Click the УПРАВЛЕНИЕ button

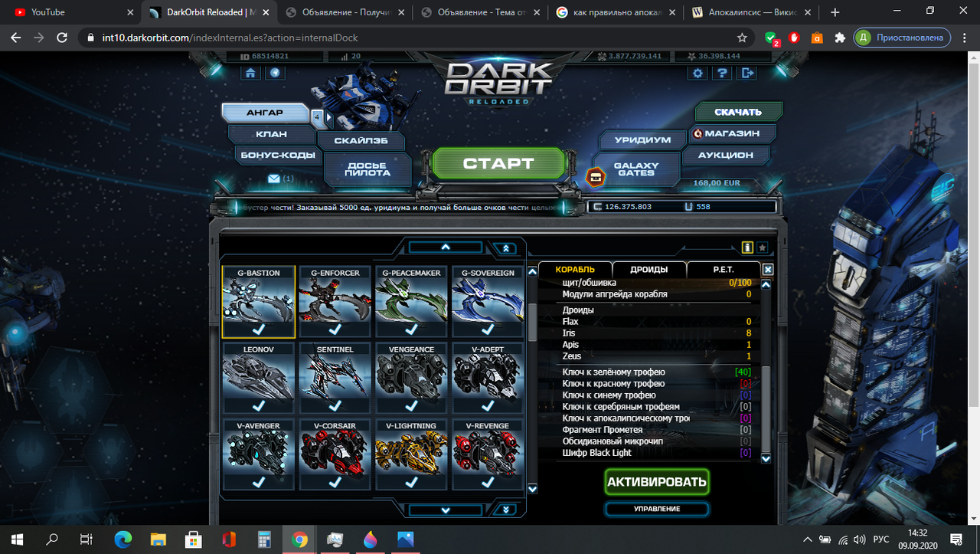click(x=656, y=509)
